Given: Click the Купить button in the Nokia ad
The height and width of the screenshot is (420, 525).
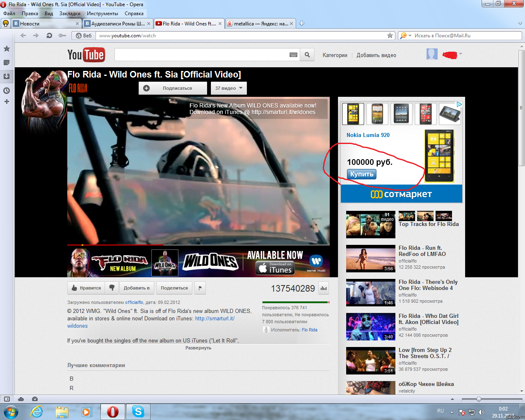Looking at the screenshot, I should pyautogui.click(x=362, y=174).
